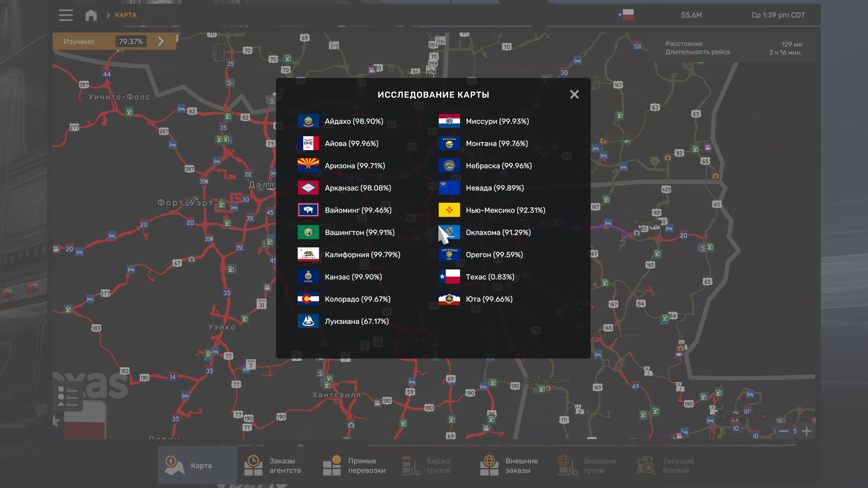Click the КАРТА breadcrumb label
This screenshot has height=488, width=868.
(125, 15)
